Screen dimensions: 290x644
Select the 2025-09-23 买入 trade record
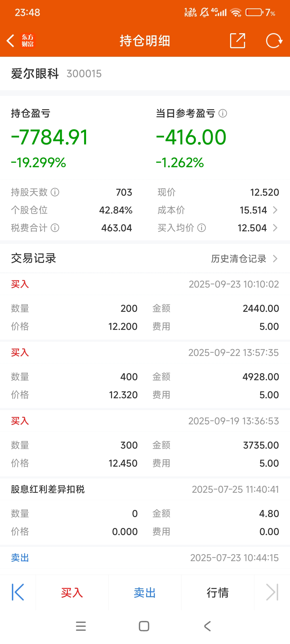(145, 307)
